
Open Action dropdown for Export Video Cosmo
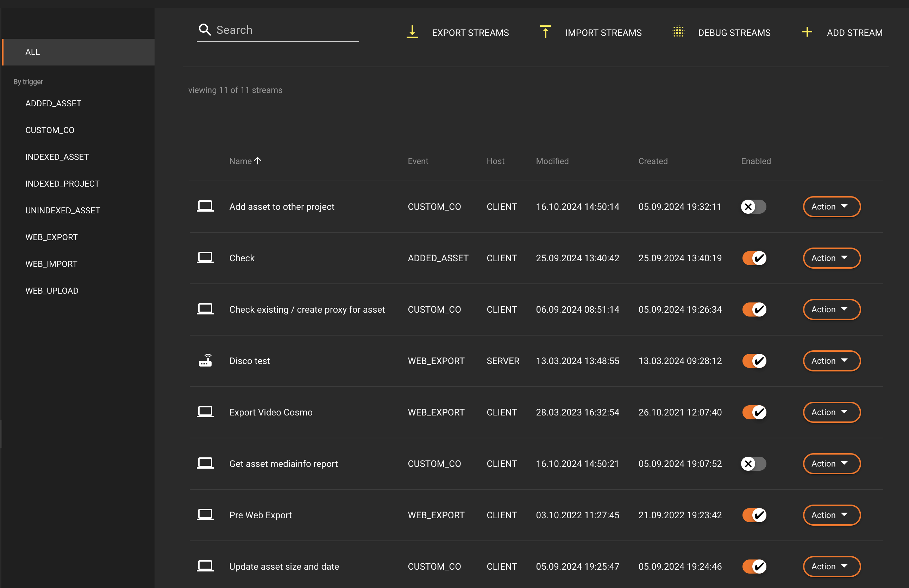click(x=831, y=412)
